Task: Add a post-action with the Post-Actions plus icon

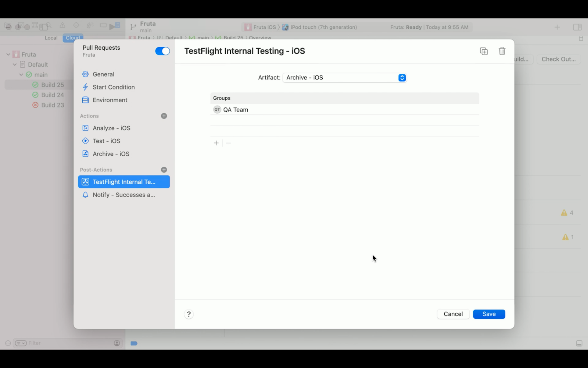Action: pos(164,170)
